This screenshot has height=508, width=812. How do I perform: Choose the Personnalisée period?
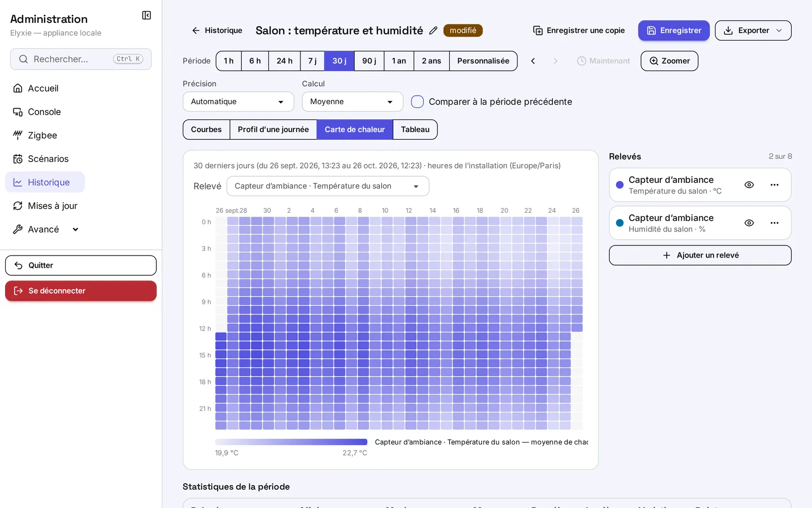483,61
